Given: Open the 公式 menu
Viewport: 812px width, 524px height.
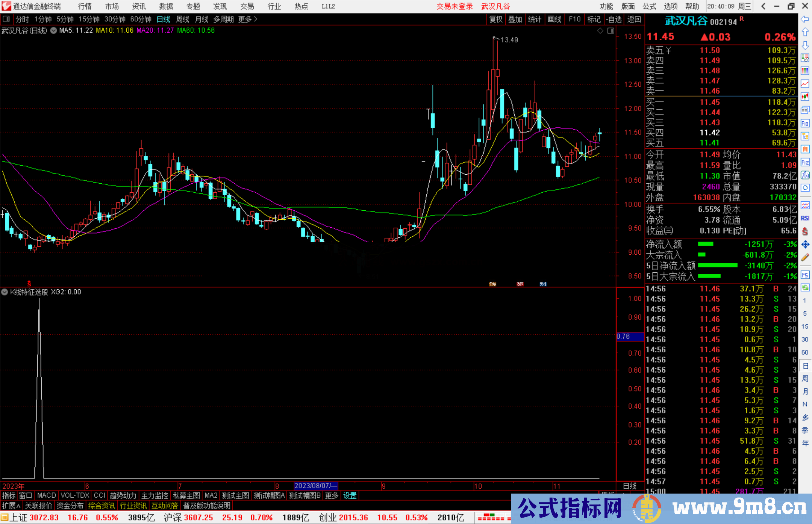Looking at the screenshot, I should (x=649, y=6).
